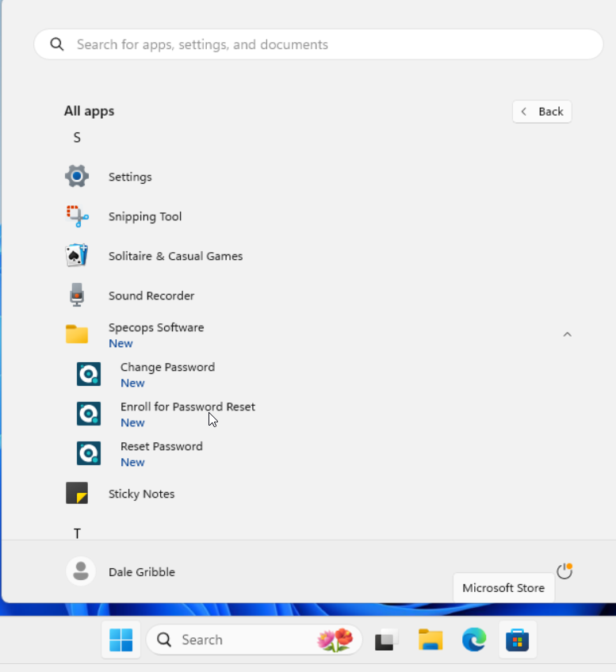Screen dimensions: 616x672
Task: Select the letter S section header
Action: pyautogui.click(x=77, y=138)
